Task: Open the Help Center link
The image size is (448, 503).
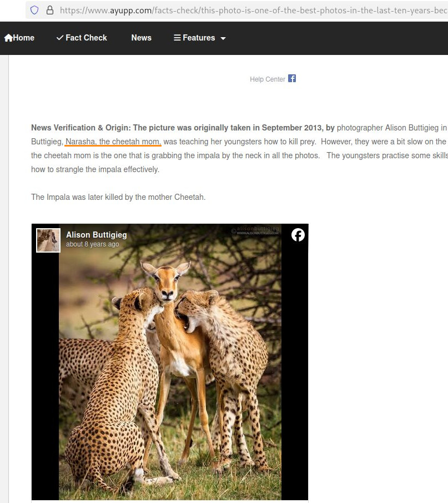Action: (x=267, y=79)
